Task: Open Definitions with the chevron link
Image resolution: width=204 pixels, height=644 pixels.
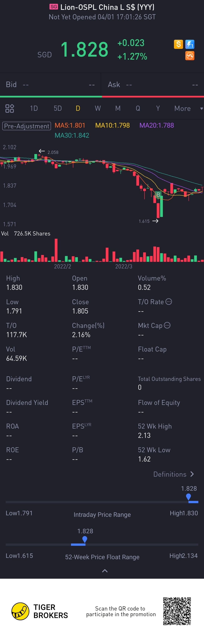Action: point(174,474)
